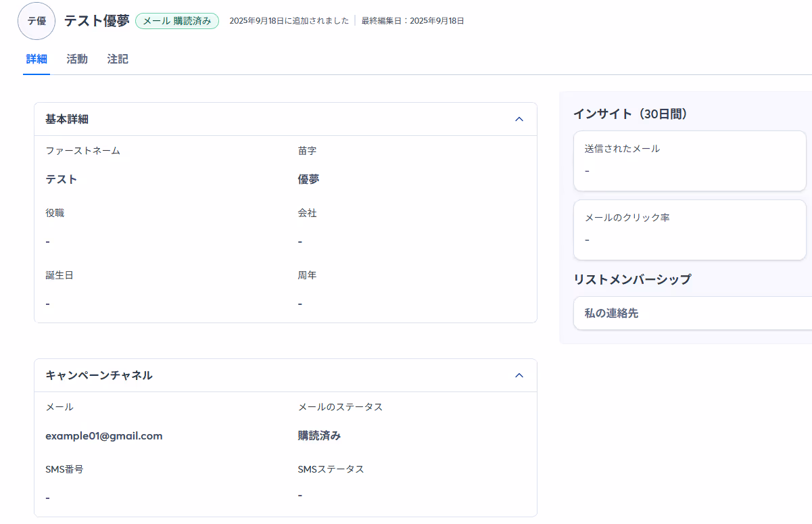Open the 活動 tab
Image resolution: width=812 pixels, height=524 pixels.
[x=77, y=59]
